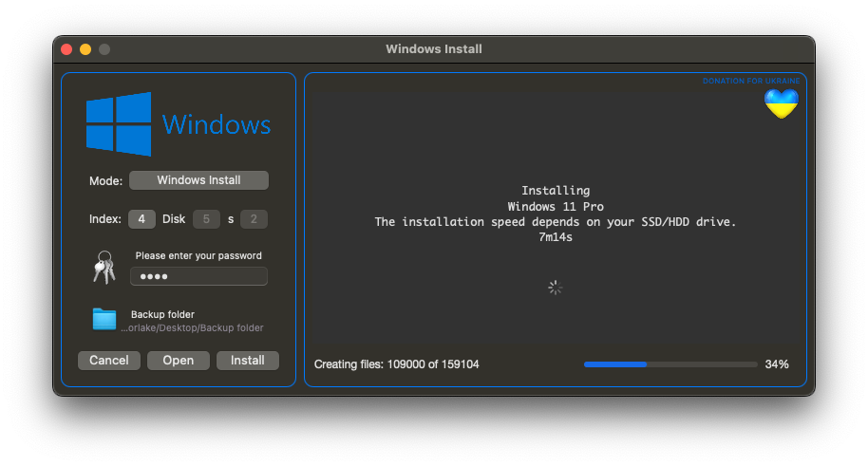Click the elapsed time 7m14s text
This screenshot has height=466, width=868.
click(x=556, y=237)
